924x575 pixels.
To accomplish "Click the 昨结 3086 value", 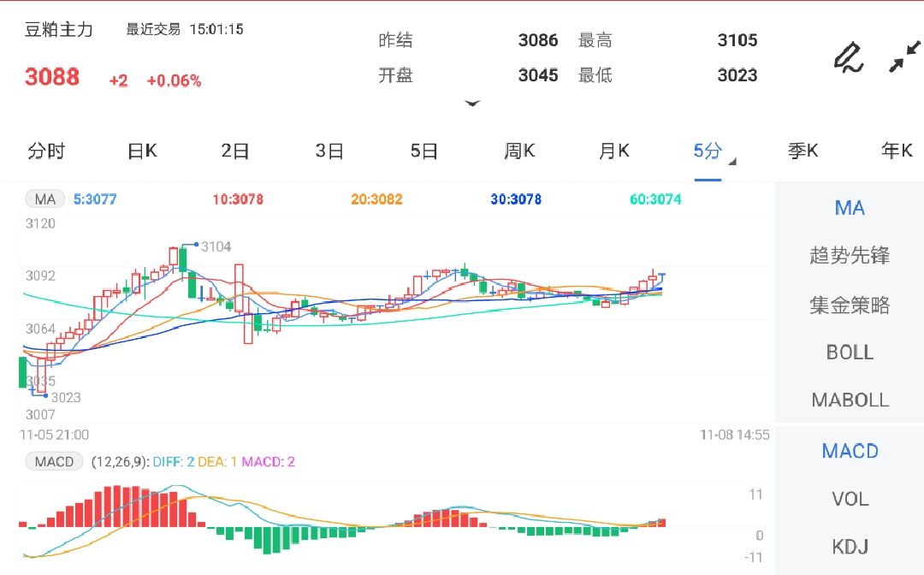I will click(x=538, y=40).
